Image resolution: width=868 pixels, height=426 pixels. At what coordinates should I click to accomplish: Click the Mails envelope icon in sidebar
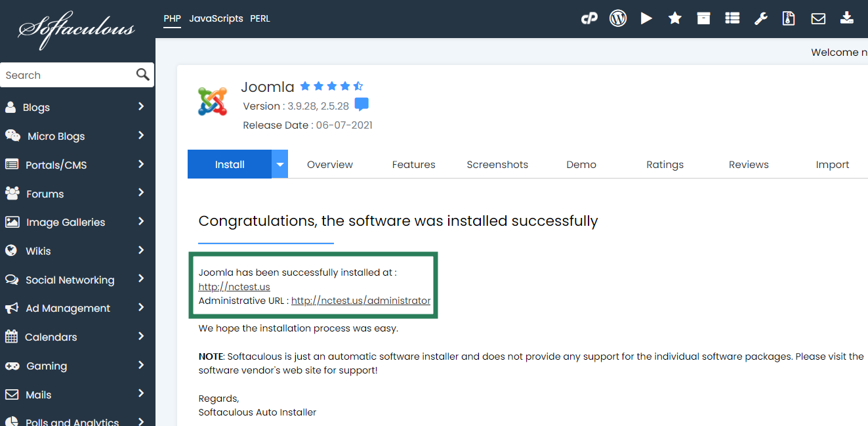pyautogui.click(x=12, y=394)
